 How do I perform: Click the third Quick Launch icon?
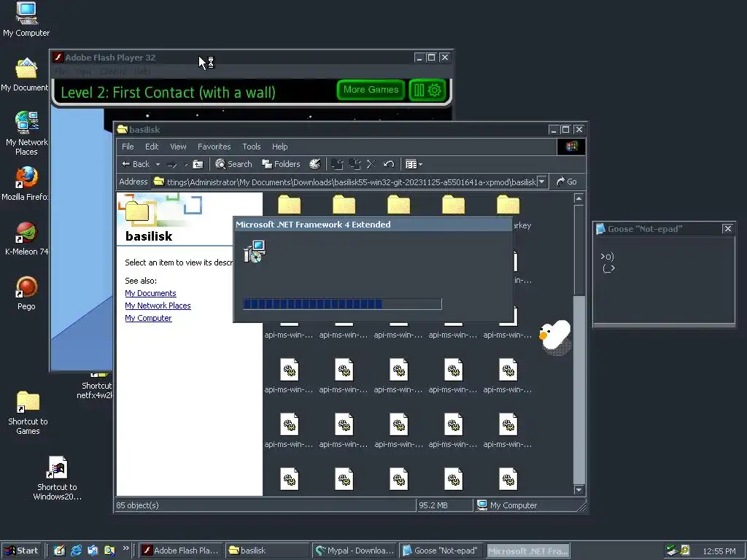tap(93, 551)
